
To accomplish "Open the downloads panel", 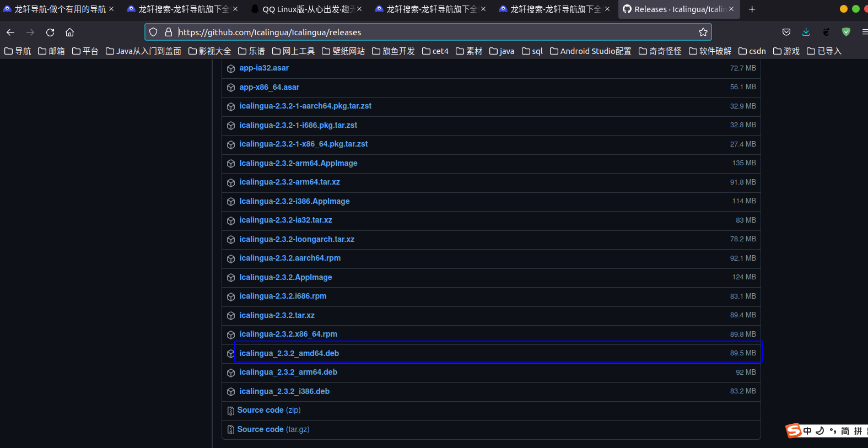I will [x=806, y=32].
